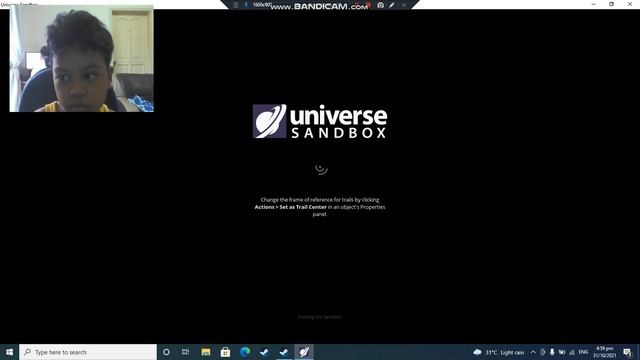Close the Universe Sandbox window
The height and width of the screenshot is (360, 640).
(630, 4)
